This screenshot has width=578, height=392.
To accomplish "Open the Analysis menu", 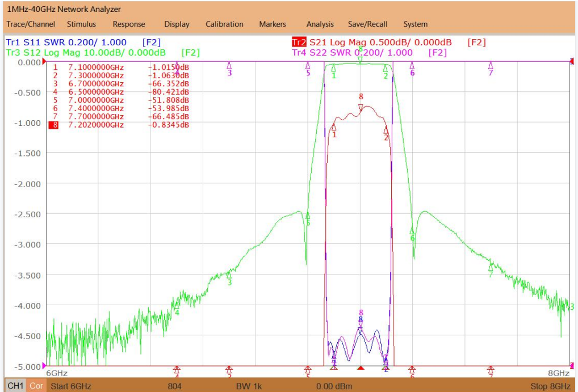I will [320, 24].
